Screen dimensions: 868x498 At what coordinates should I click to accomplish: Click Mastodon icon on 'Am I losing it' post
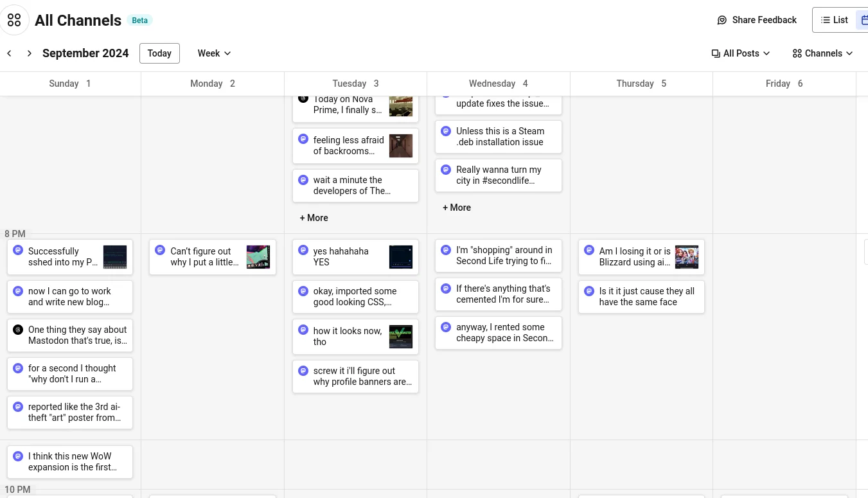click(589, 251)
